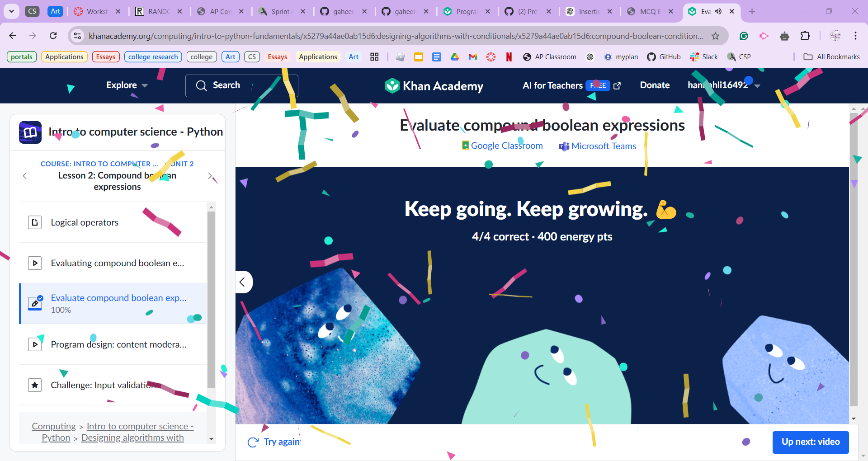Screen dimensions: 868x461
Task: Open the browser extensions puzzle icon
Action: [805, 36]
